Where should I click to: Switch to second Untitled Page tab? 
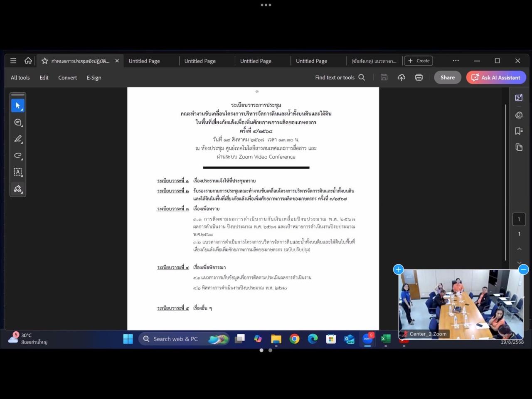point(200,61)
